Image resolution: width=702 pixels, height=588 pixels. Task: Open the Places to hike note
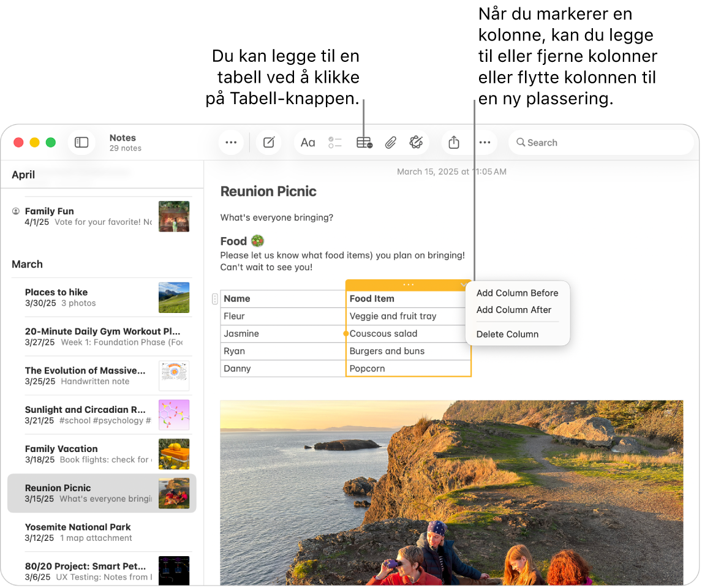click(89, 297)
